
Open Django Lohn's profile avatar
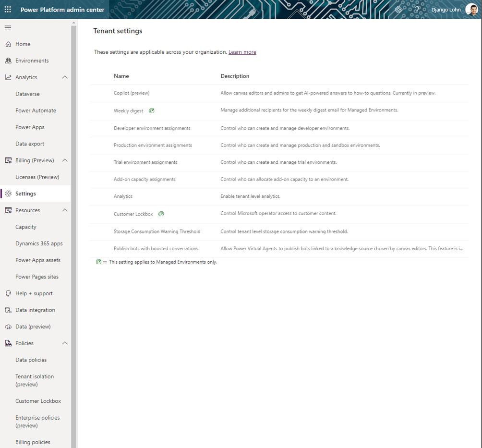[x=471, y=10]
